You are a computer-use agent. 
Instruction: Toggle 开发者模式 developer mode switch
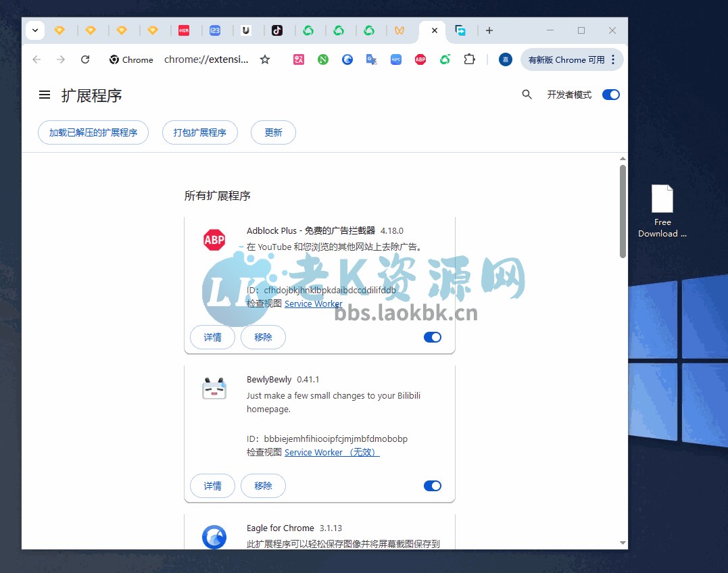[x=610, y=95]
